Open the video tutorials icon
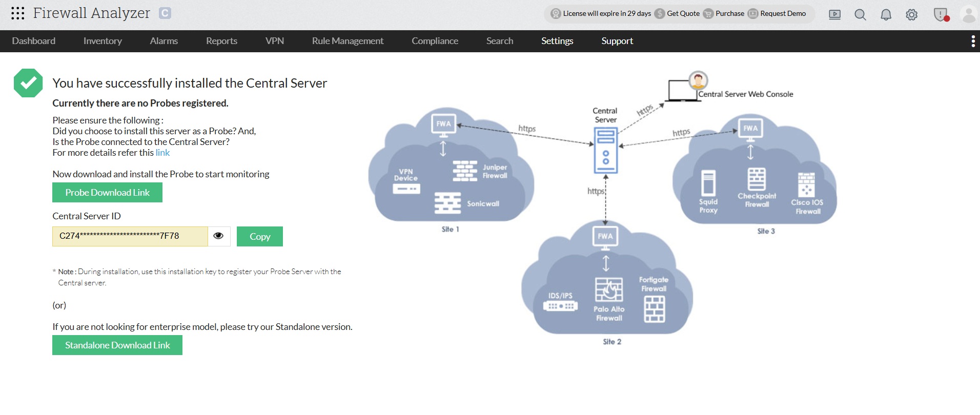This screenshot has height=415, width=980. pyautogui.click(x=835, y=15)
